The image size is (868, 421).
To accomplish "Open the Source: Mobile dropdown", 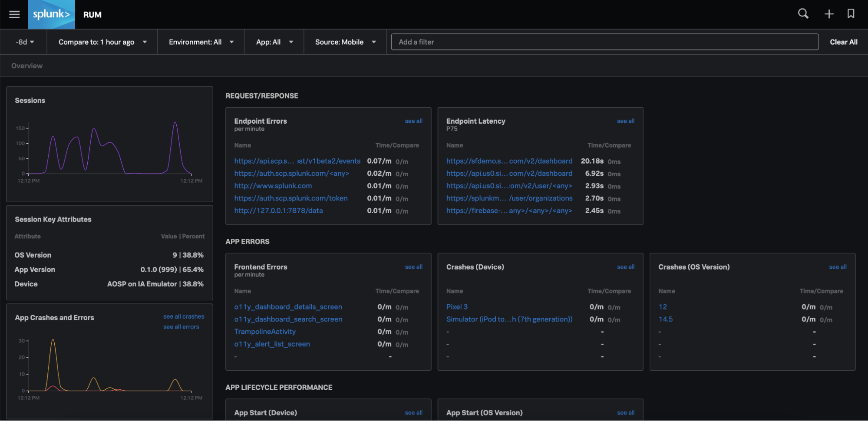I will [x=345, y=42].
